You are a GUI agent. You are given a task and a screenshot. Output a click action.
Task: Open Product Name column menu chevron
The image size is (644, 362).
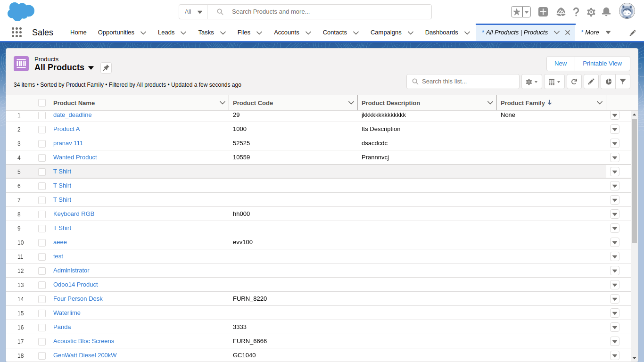coord(223,103)
